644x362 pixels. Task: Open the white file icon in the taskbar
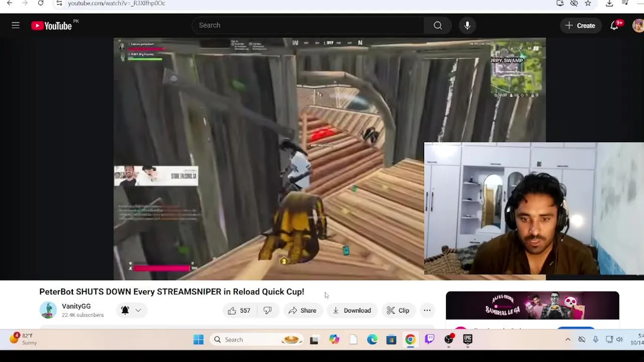tap(353, 340)
